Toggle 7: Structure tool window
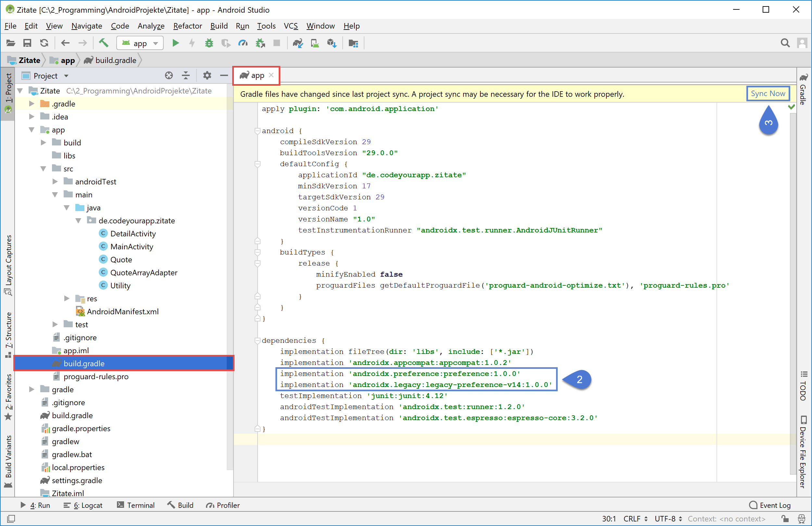This screenshot has height=526, width=812. (x=8, y=335)
